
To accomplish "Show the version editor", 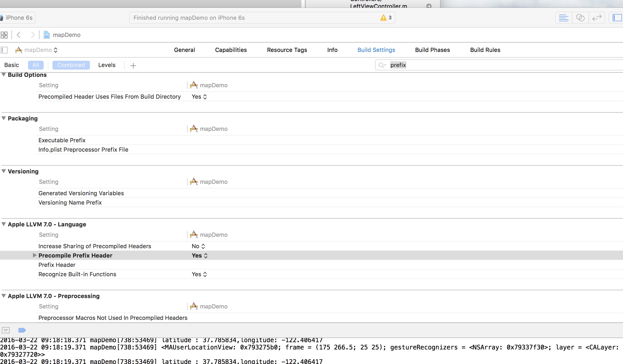I will 597,18.
